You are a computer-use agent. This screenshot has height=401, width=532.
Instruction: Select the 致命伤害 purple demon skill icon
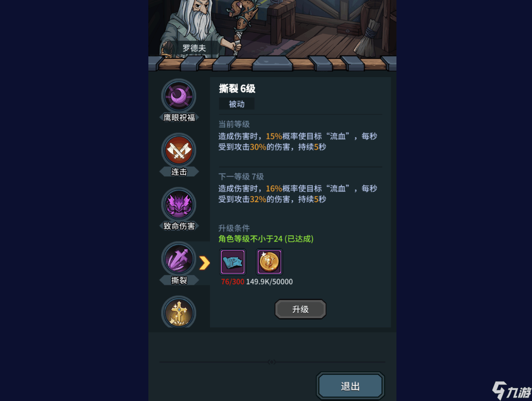[179, 204]
